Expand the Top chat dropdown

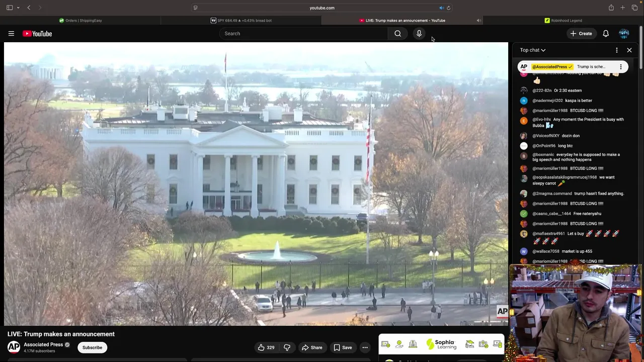[533, 50]
